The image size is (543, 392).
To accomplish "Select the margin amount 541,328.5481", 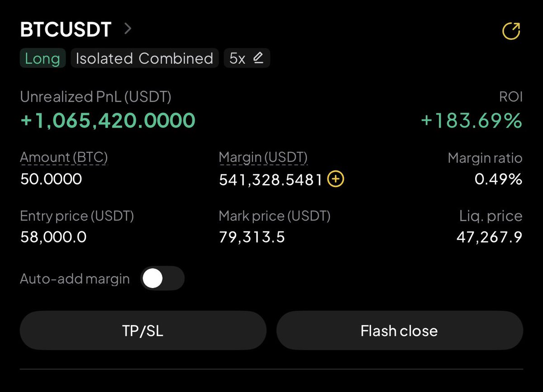I will (271, 180).
